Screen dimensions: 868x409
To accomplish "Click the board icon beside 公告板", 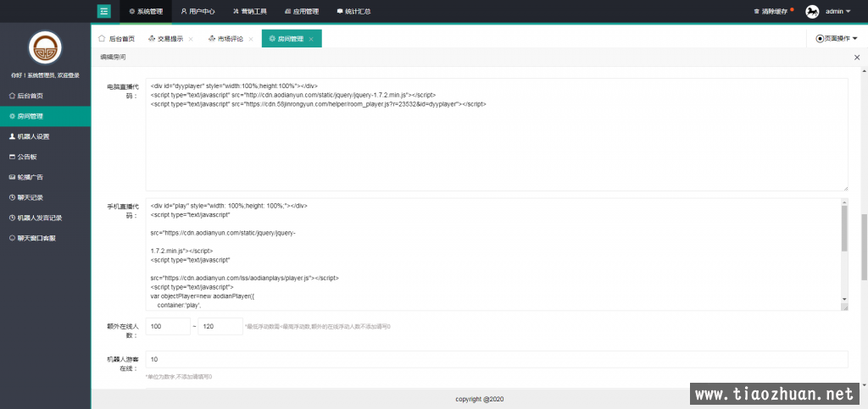I will 12,157.
